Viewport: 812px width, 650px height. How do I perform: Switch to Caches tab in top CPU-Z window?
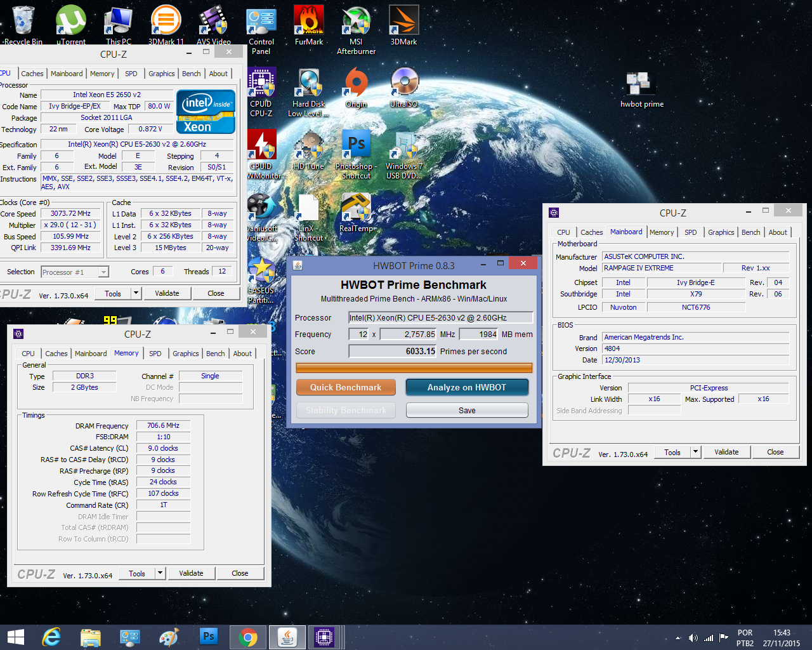(32, 74)
